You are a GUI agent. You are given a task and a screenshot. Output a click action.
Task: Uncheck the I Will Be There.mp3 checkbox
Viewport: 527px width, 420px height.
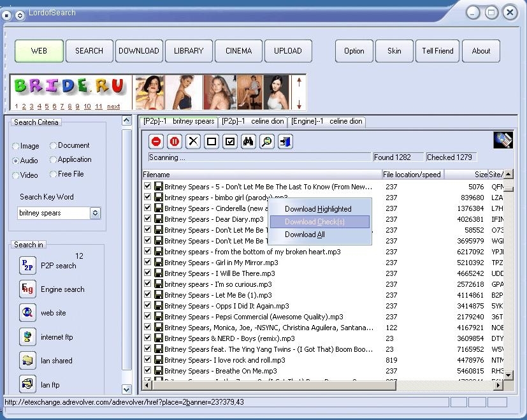click(147, 272)
